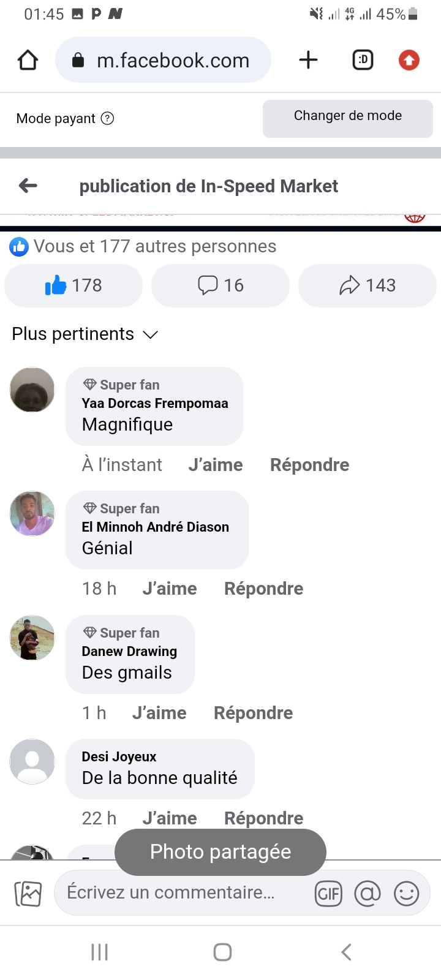Like Yaa Dorcas Frempomaa's comment

pyautogui.click(x=216, y=465)
